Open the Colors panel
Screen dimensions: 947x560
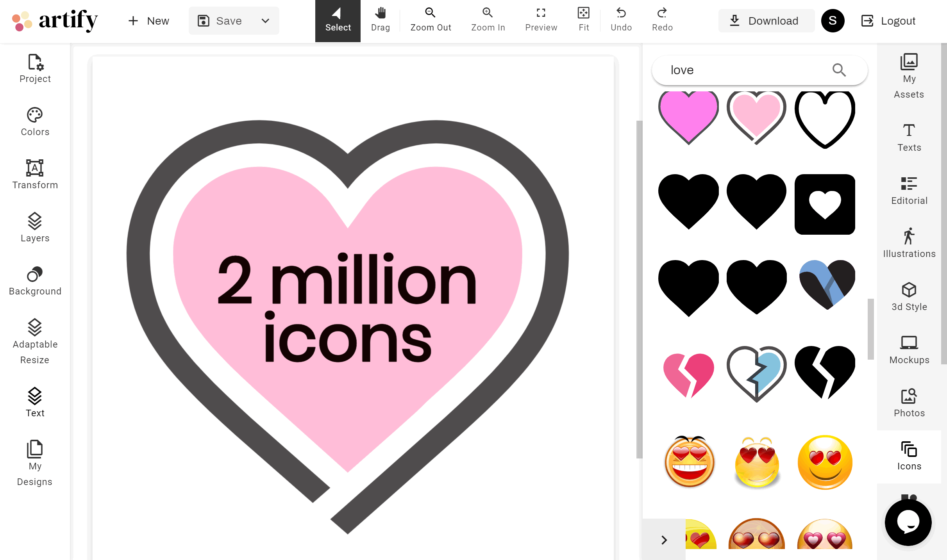click(x=35, y=122)
